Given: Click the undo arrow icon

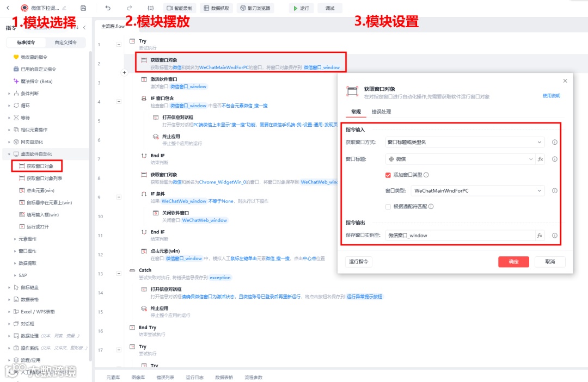Looking at the screenshot, I should coord(108,8).
